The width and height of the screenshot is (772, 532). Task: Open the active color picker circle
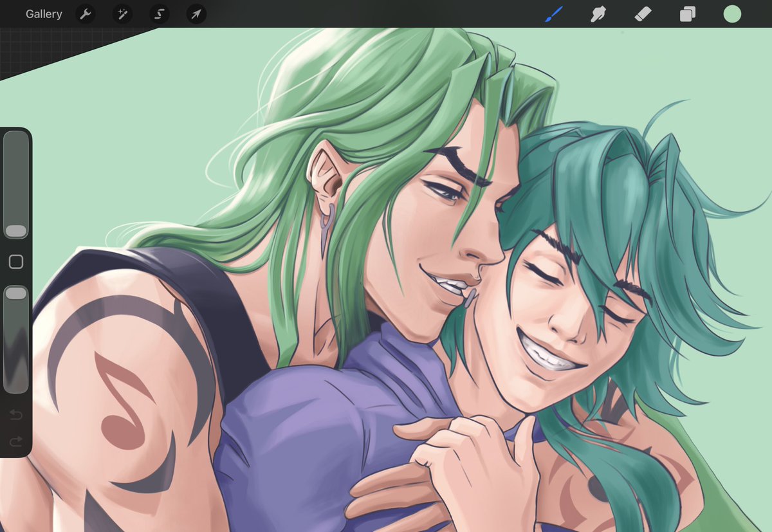click(x=732, y=14)
